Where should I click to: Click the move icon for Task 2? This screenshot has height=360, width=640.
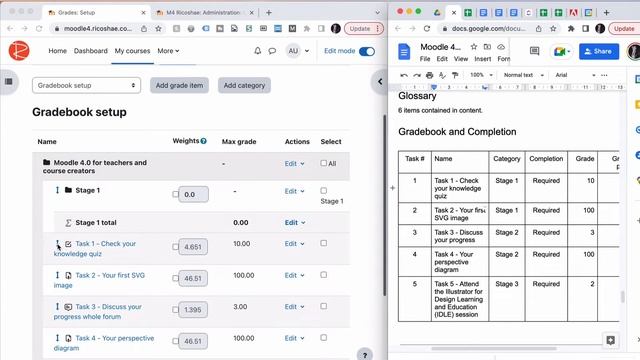coord(57,275)
